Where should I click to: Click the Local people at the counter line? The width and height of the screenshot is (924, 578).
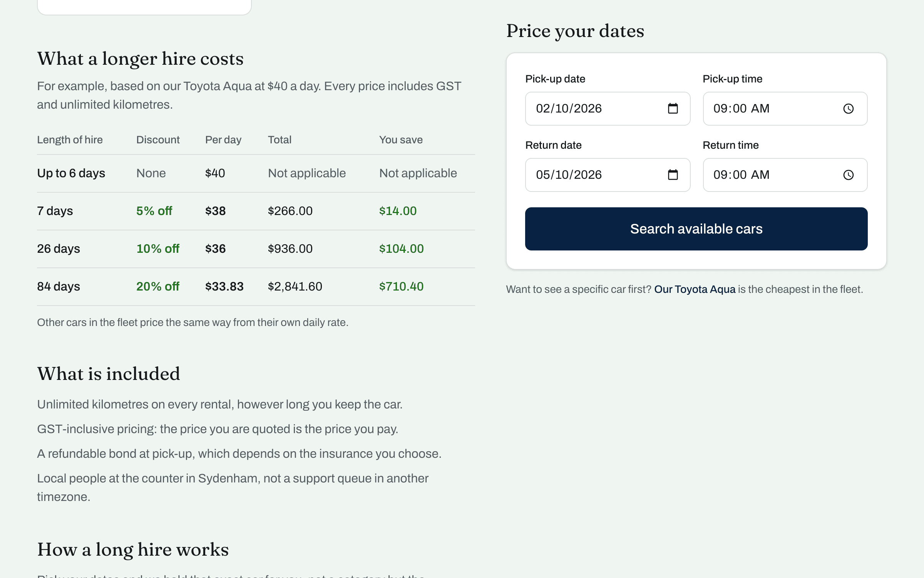click(233, 488)
